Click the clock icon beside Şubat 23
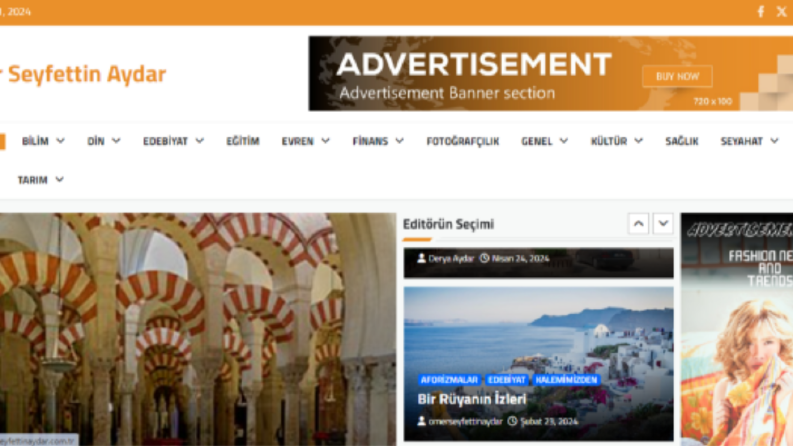 tap(512, 421)
